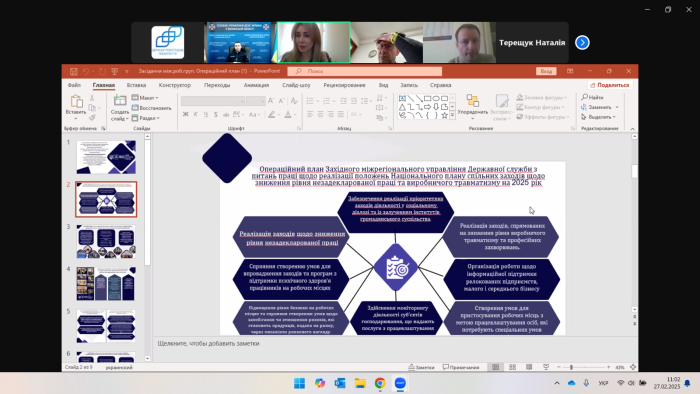
Task: Toggle the Заметки notes pane
Action: [421, 367]
